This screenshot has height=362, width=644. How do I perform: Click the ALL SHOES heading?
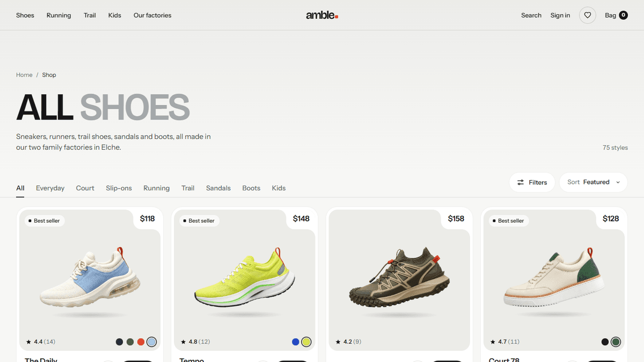103,107
